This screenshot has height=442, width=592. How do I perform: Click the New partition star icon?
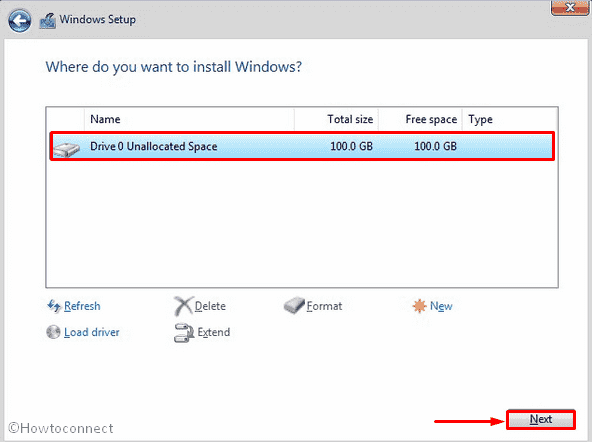419,306
